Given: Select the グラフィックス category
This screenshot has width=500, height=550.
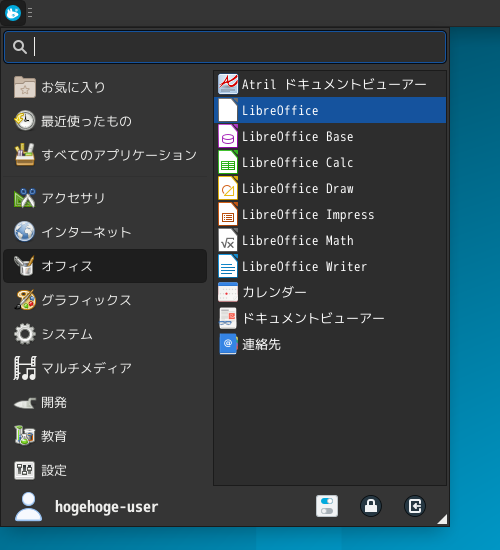Looking at the screenshot, I should 105,300.
